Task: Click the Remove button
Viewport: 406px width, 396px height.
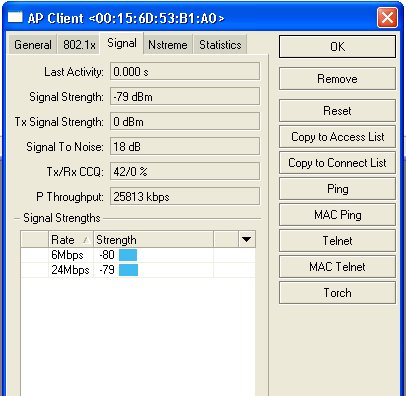Action: (x=337, y=79)
